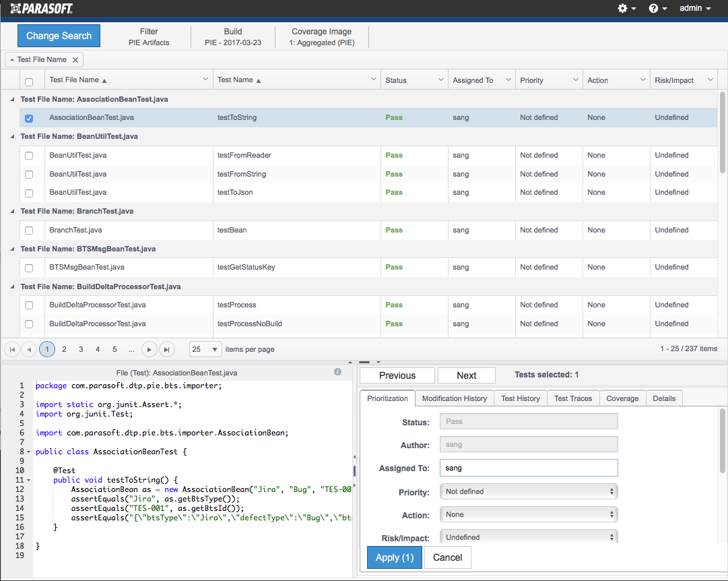Uncheck the AssociationBeanTest.java testToString row
The width and height of the screenshot is (728, 581).
point(29,119)
